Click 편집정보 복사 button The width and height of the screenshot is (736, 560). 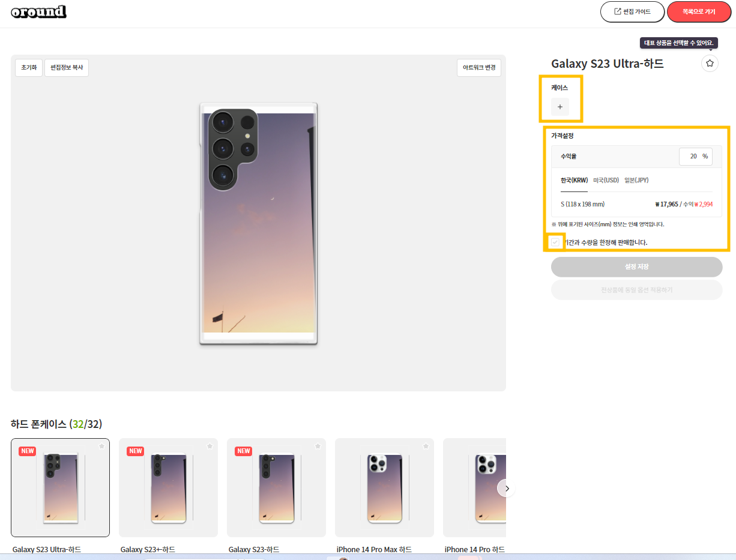67,68
